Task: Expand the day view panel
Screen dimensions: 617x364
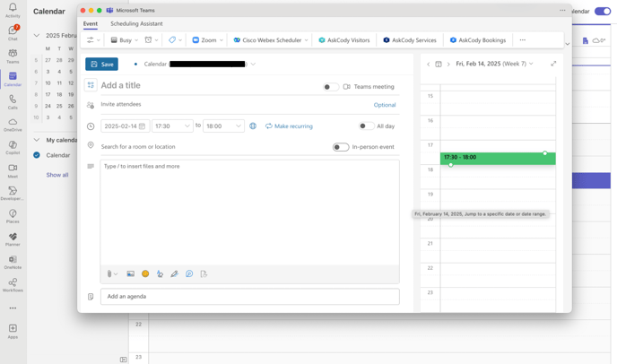Action: [553, 64]
